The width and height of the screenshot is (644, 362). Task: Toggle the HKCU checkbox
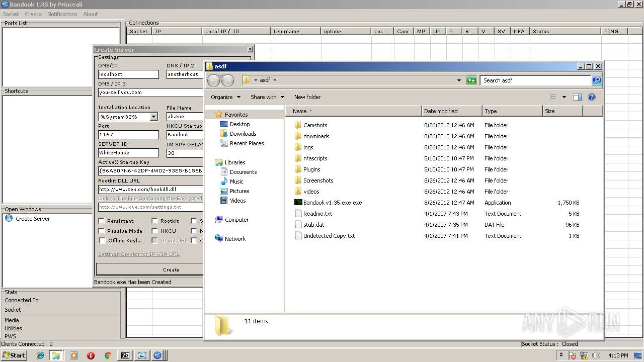click(155, 231)
